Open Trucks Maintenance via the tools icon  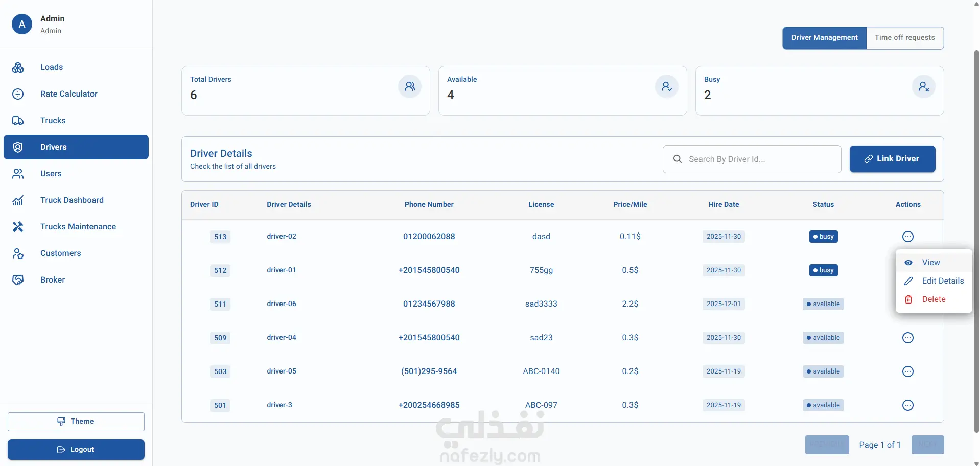[18, 227]
